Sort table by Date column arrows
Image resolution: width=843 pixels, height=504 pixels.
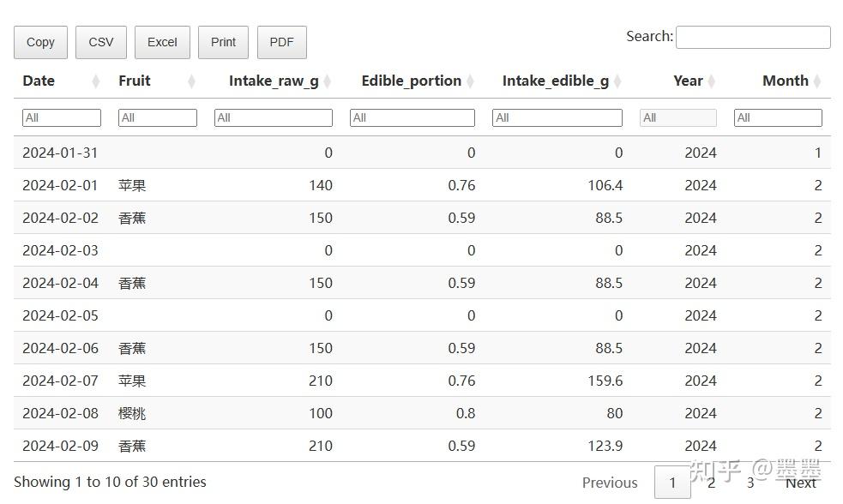pyautogui.click(x=95, y=81)
